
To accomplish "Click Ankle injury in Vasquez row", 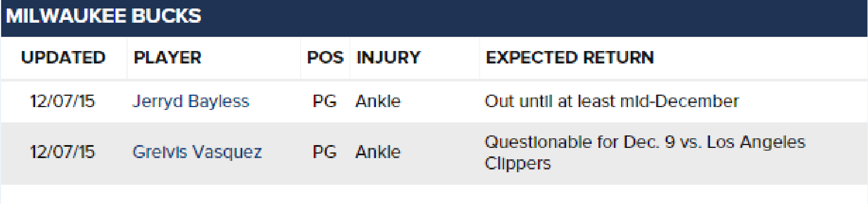I will 378,152.
